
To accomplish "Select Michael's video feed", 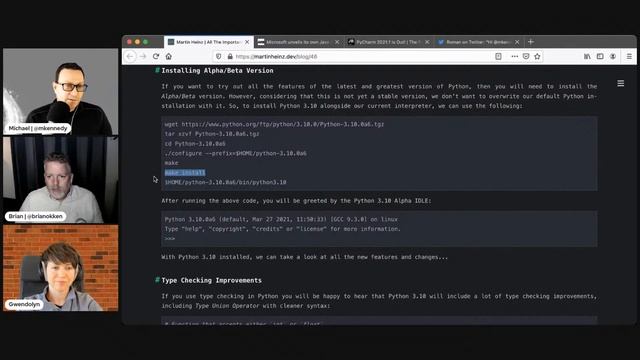I will click(61, 92).
